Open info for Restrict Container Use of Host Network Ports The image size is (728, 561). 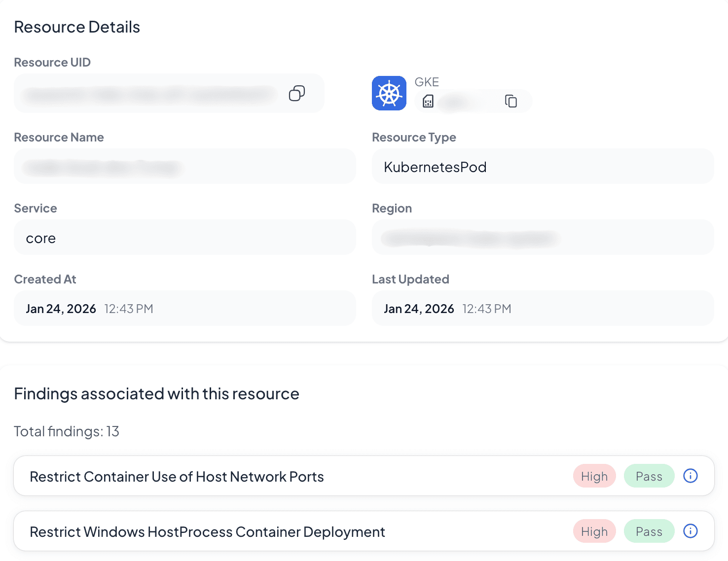coord(690,476)
